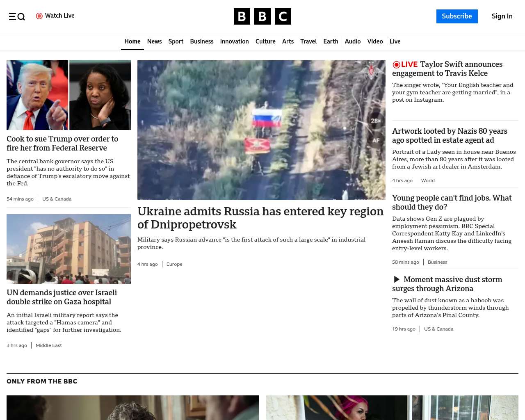Viewport: 525px width, 420px height.
Task: Click the BBC logo
Action: tap(262, 16)
